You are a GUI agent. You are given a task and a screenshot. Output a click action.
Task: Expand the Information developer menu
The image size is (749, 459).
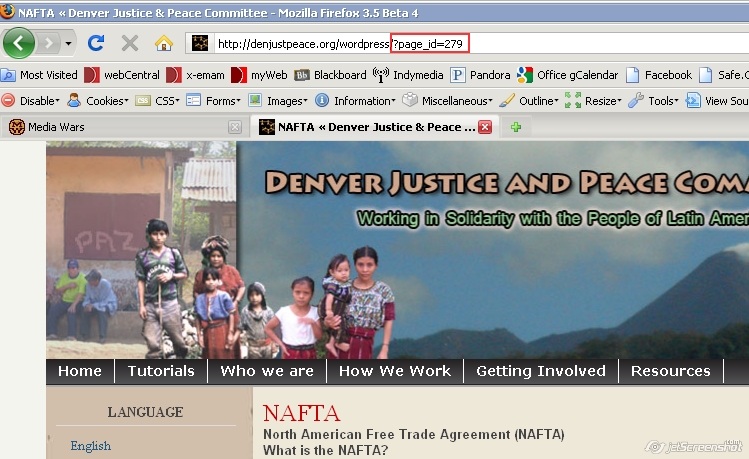(355, 101)
